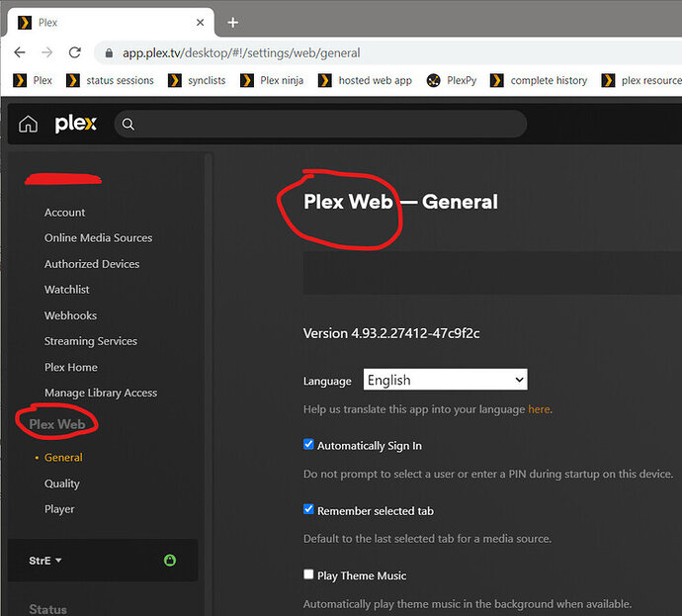Open the complete history bookmark

pos(539,80)
